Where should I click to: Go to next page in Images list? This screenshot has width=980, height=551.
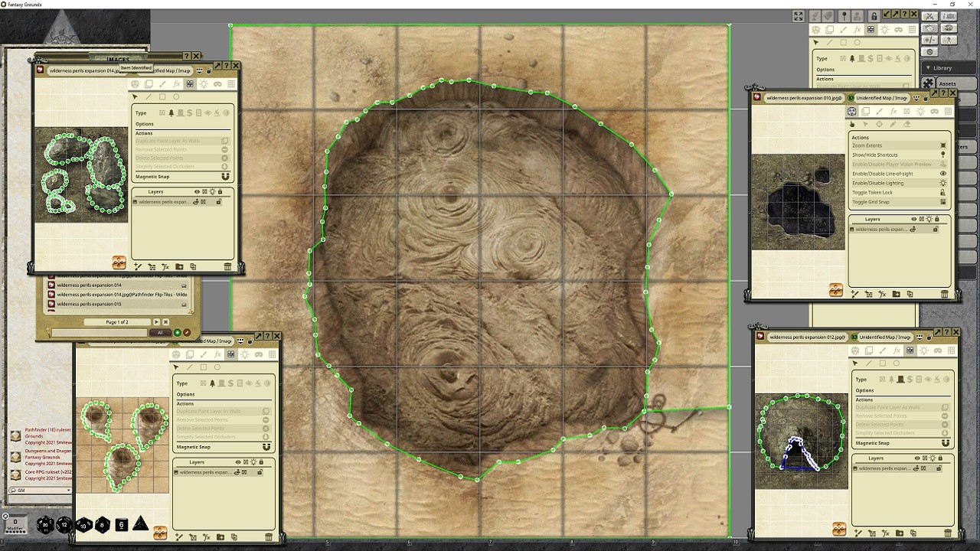tap(156, 322)
